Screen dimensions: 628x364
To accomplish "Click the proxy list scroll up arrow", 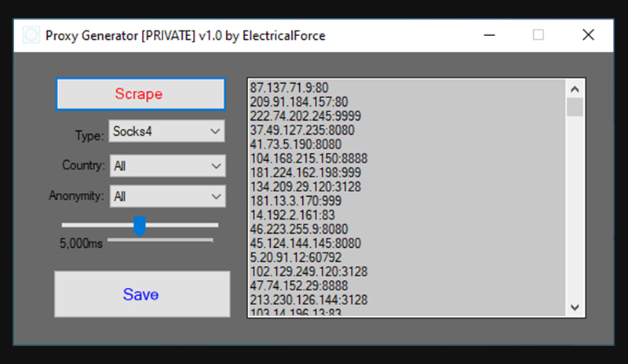I will tap(575, 88).
